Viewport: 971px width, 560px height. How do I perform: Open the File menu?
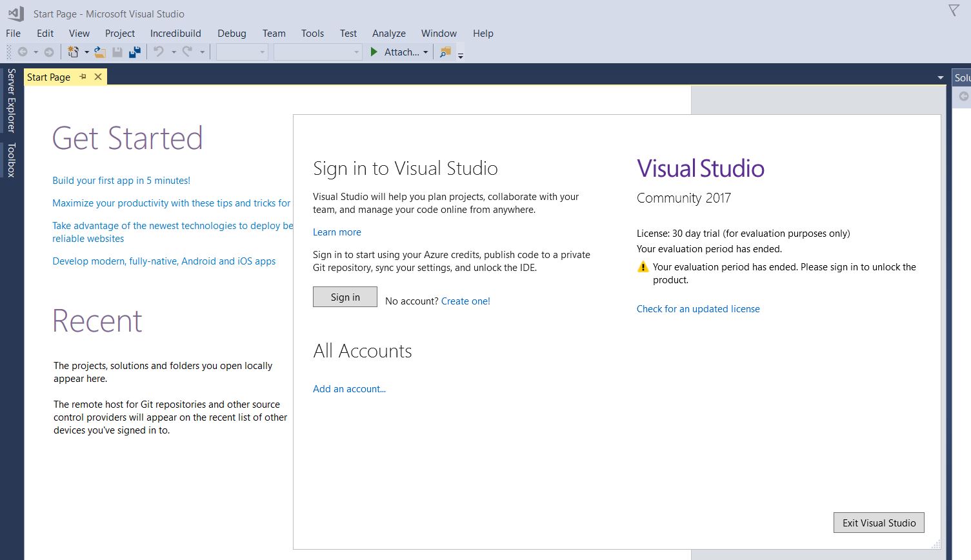(13, 34)
